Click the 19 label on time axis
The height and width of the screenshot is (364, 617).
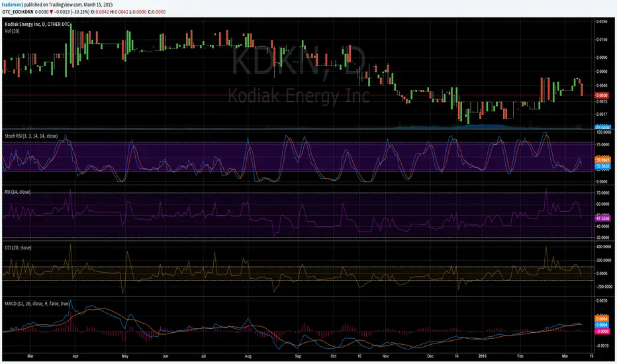[591, 356]
